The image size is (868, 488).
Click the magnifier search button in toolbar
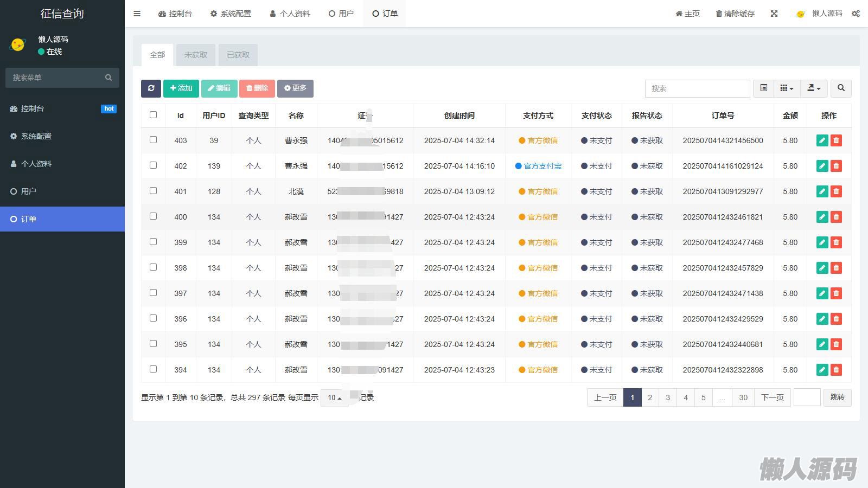(x=841, y=88)
